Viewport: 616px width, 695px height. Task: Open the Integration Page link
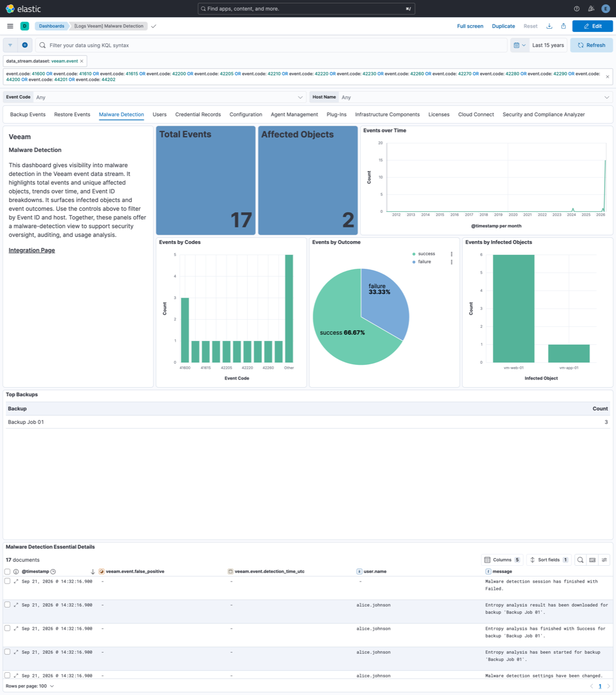point(31,250)
